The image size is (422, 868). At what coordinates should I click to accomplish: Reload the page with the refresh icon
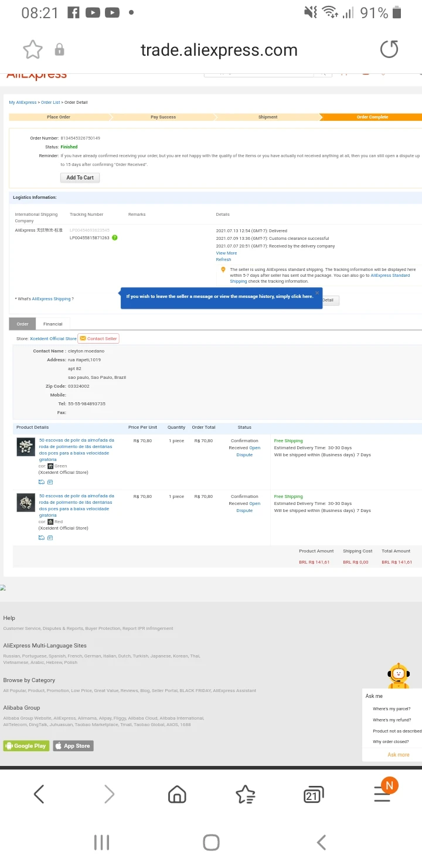point(389,49)
